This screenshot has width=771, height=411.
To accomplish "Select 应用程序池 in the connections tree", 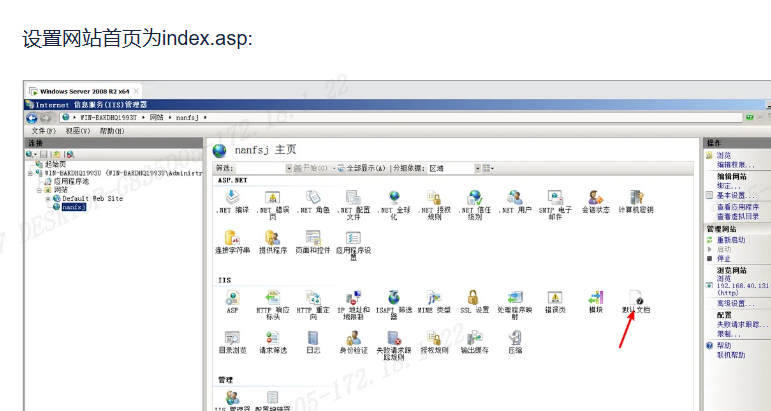I will pyautogui.click(x=71, y=181).
